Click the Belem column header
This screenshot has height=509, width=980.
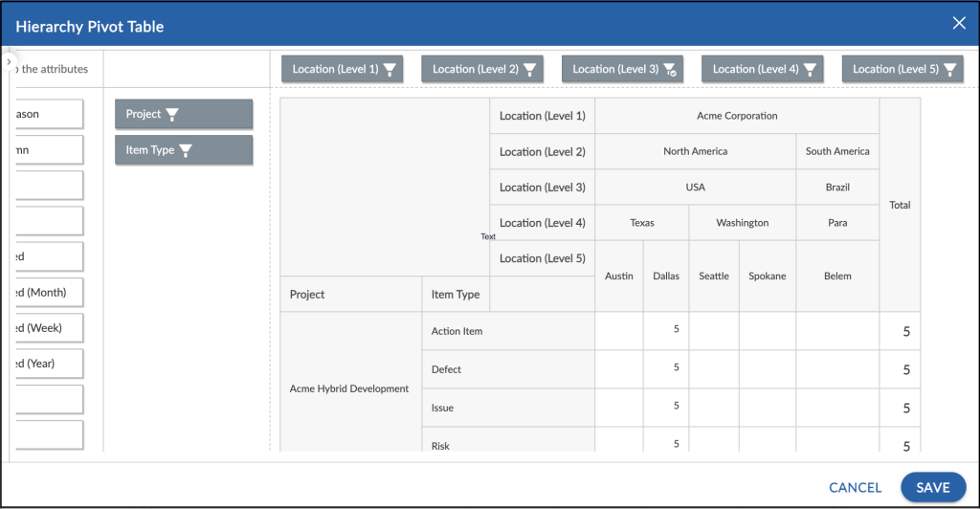(837, 277)
